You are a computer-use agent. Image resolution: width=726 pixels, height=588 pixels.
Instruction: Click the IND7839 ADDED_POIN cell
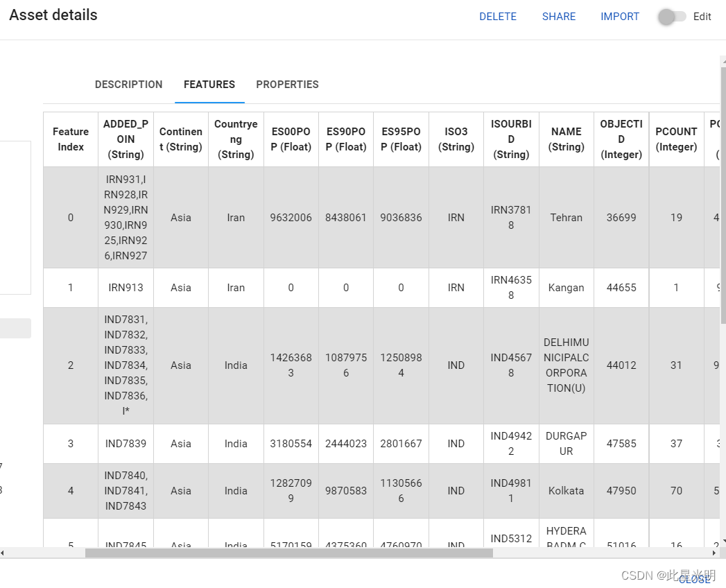(x=126, y=444)
